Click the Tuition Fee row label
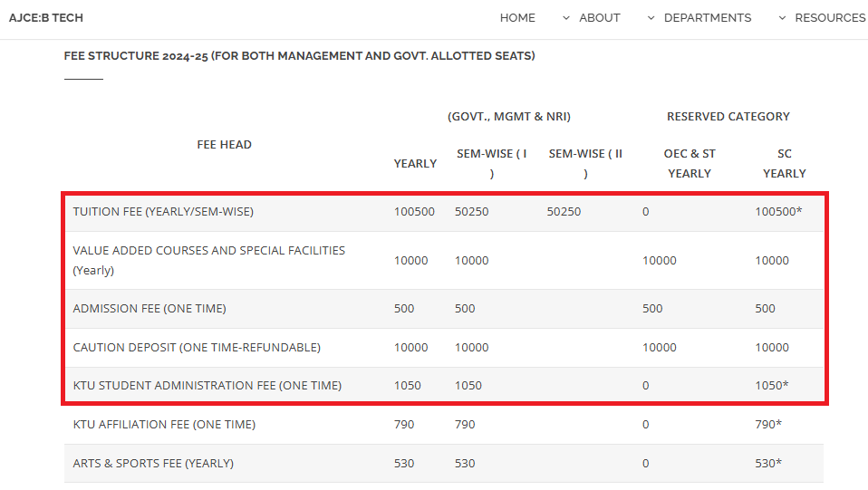Image resolution: width=868 pixels, height=490 pixels. pos(163,212)
